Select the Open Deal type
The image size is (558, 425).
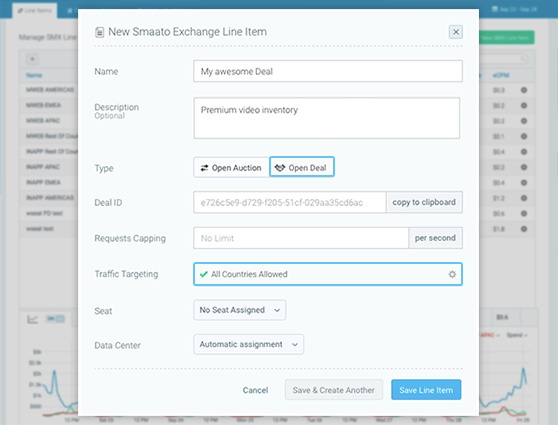pyautogui.click(x=302, y=167)
